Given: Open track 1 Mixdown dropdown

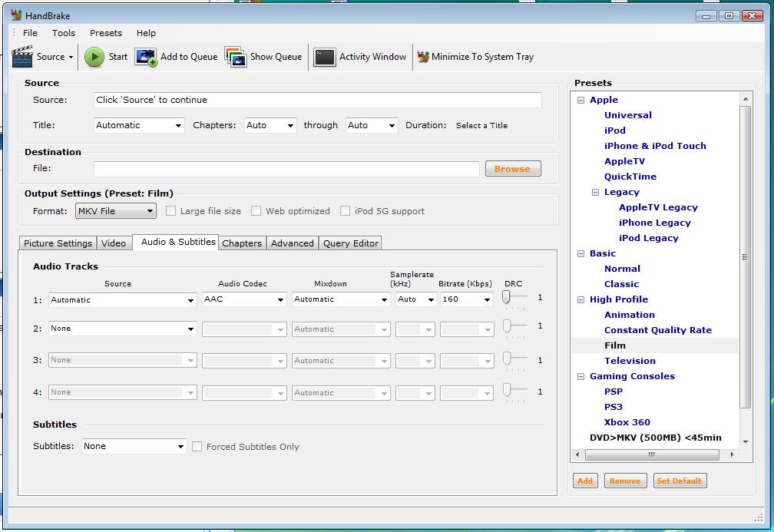Looking at the screenshot, I should (341, 299).
